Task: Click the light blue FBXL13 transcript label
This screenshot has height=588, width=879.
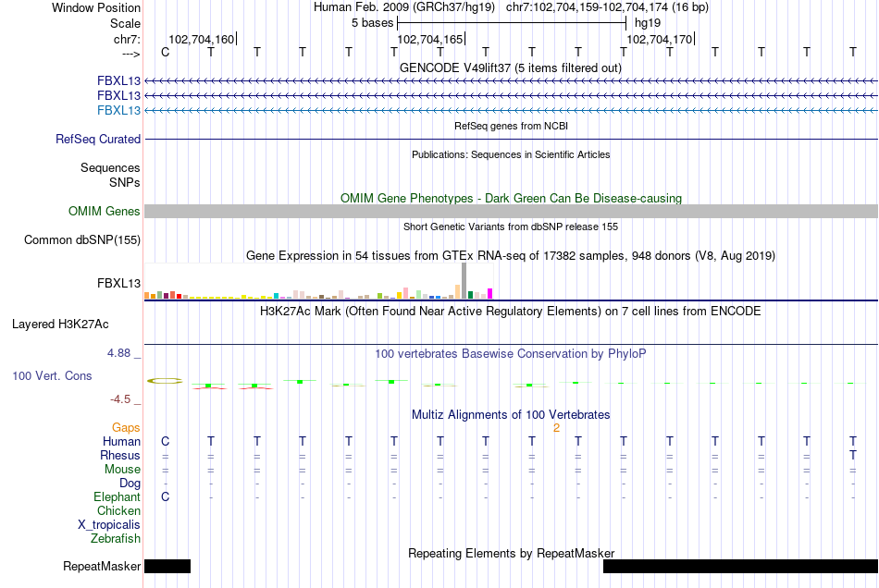Action: (x=118, y=110)
